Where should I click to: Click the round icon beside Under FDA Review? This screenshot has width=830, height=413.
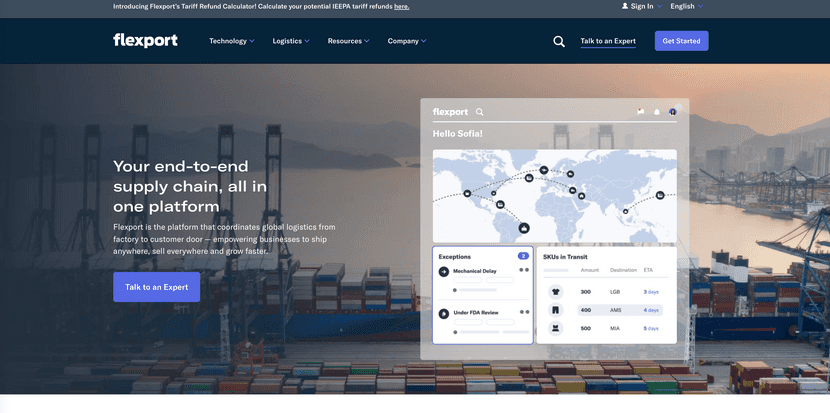444,314
